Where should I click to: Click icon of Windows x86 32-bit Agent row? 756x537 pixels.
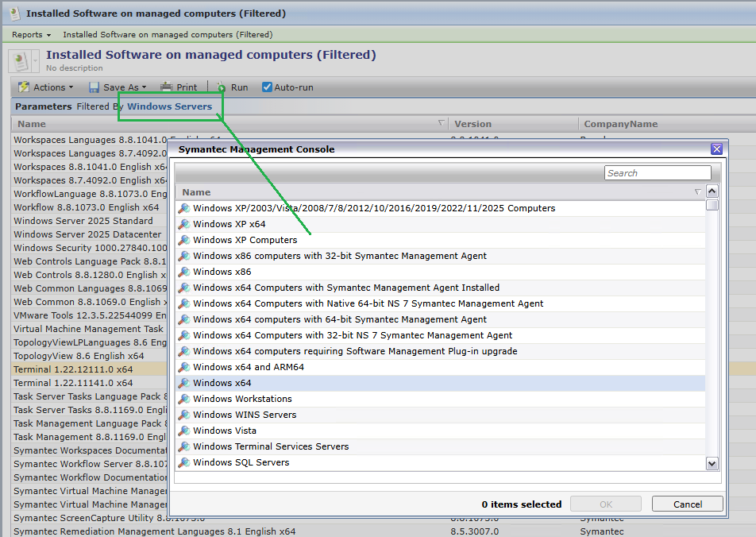point(183,257)
